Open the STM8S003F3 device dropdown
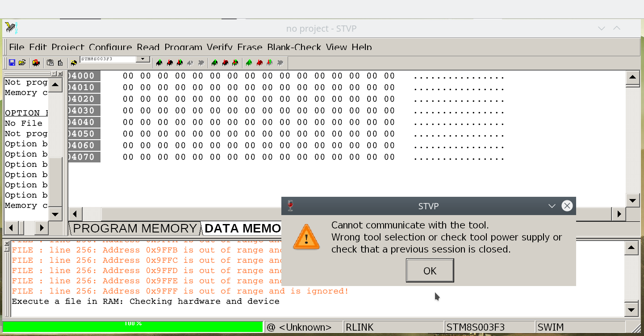 [x=143, y=59]
